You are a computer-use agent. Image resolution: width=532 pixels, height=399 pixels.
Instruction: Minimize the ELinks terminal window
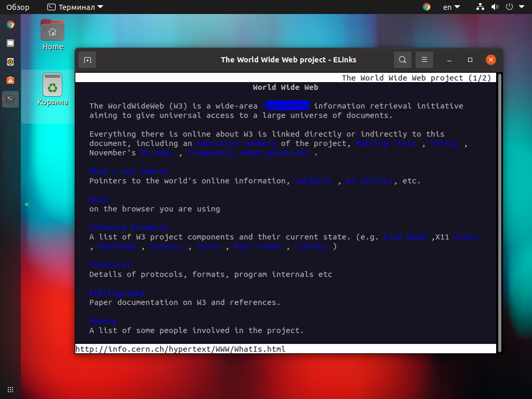pos(449,60)
